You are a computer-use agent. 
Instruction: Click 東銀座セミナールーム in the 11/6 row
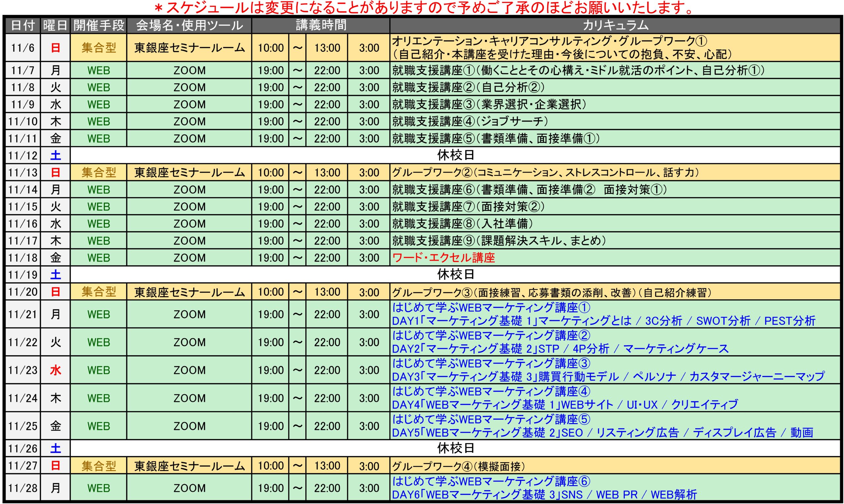pyautogui.click(x=189, y=48)
